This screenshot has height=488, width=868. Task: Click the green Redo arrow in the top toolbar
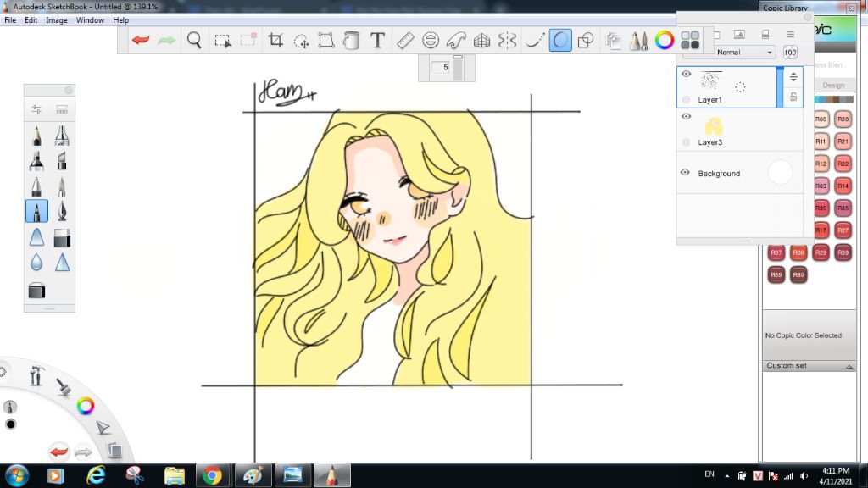[167, 40]
